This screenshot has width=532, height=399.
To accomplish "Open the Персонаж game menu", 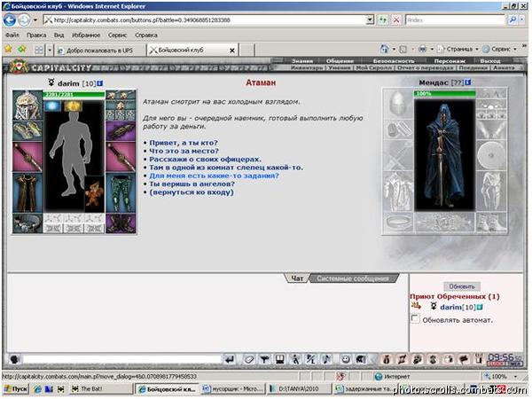I will pyautogui.click(x=450, y=61).
